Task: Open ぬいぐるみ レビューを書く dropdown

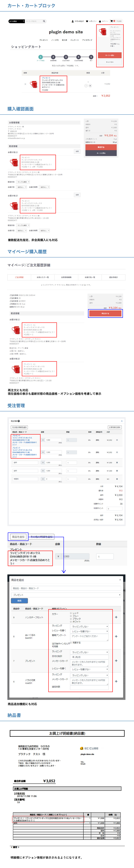Action: click(89, 631)
